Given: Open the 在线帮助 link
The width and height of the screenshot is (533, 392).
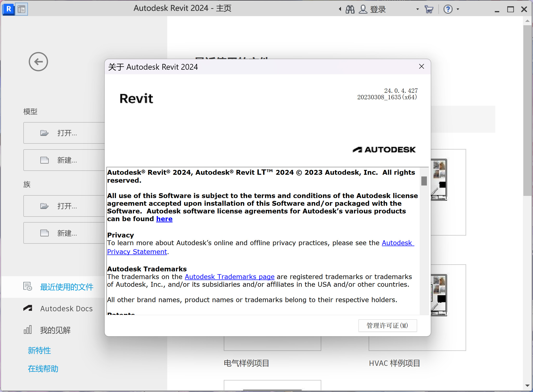Looking at the screenshot, I should [x=43, y=369].
